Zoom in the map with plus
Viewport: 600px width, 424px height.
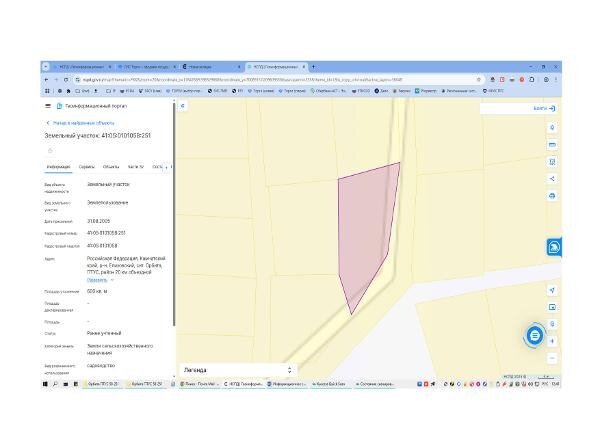pyautogui.click(x=552, y=341)
